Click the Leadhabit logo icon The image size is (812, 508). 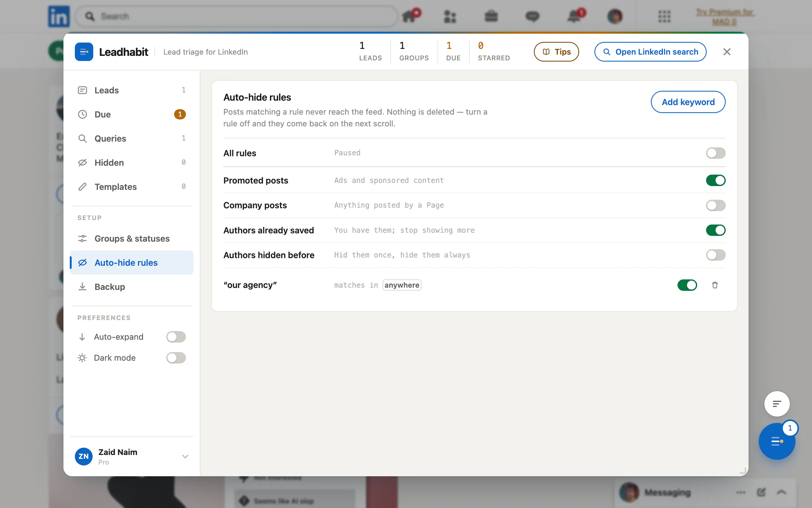(x=84, y=52)
